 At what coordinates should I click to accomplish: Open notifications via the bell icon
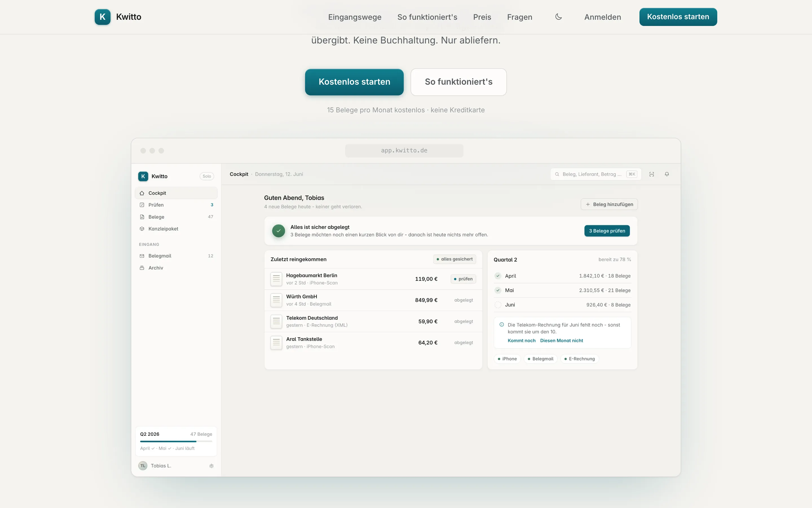[667, 174]
